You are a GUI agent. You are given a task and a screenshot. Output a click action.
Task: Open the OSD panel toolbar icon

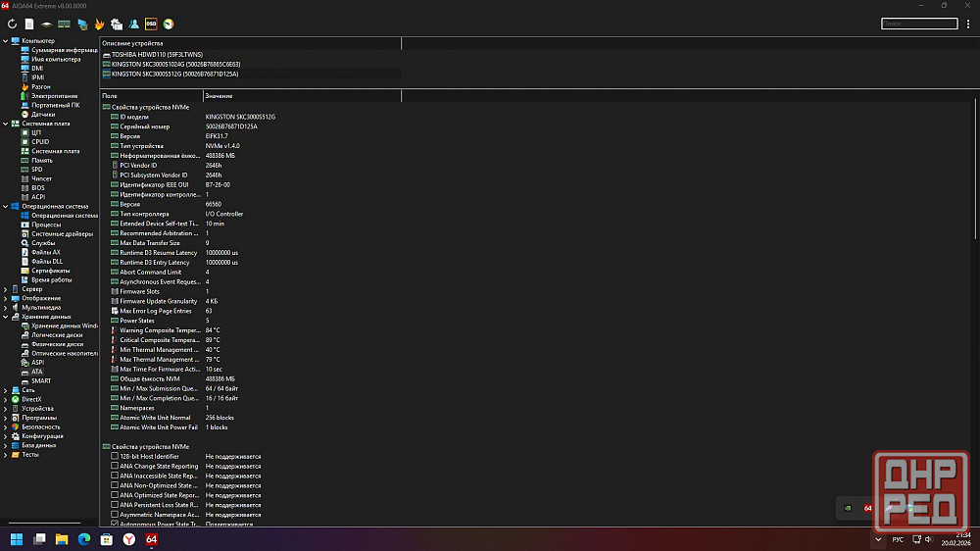click(x=151, y=24)
